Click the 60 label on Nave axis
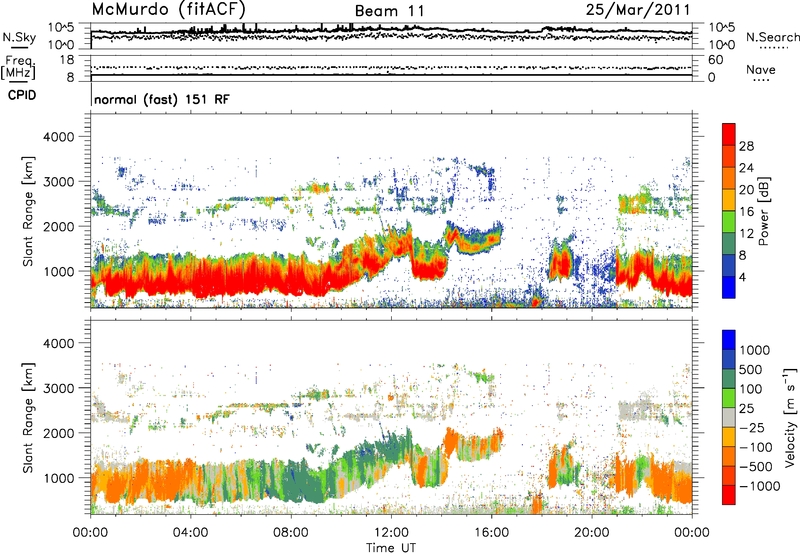 [716, 60]
